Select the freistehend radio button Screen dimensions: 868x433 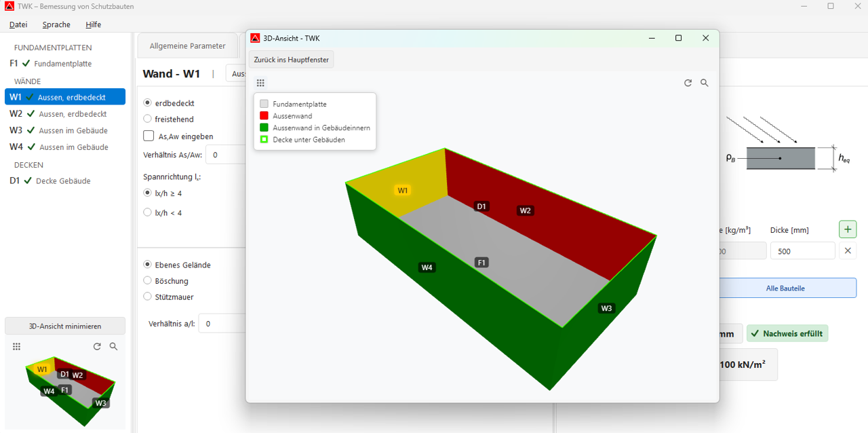pyautogui.click(x=147, y=117)
